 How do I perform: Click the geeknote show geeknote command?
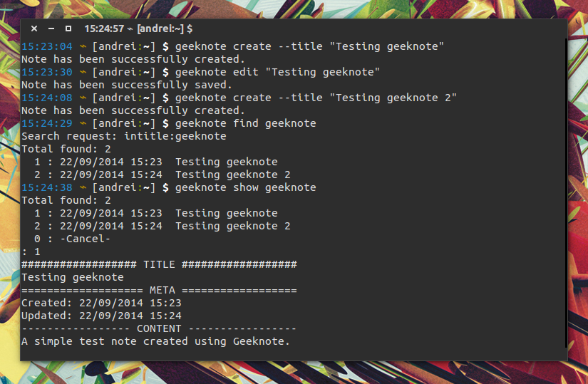tap(246, 187)
